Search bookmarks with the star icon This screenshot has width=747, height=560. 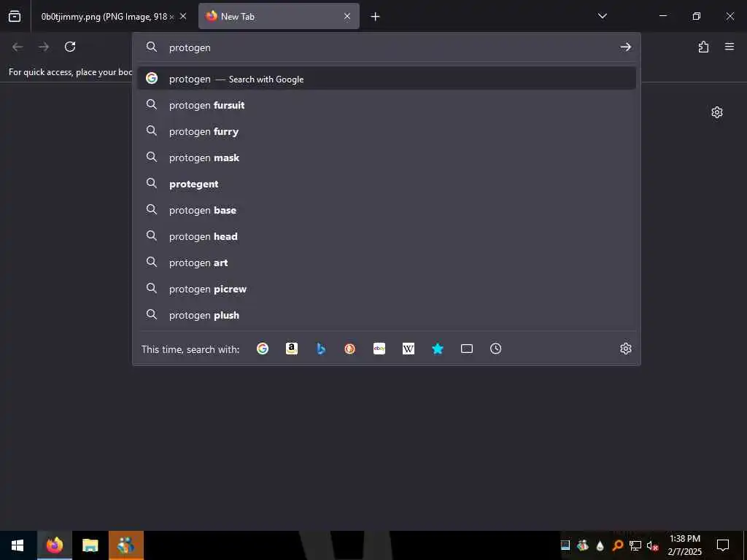(x=438, y=349)
